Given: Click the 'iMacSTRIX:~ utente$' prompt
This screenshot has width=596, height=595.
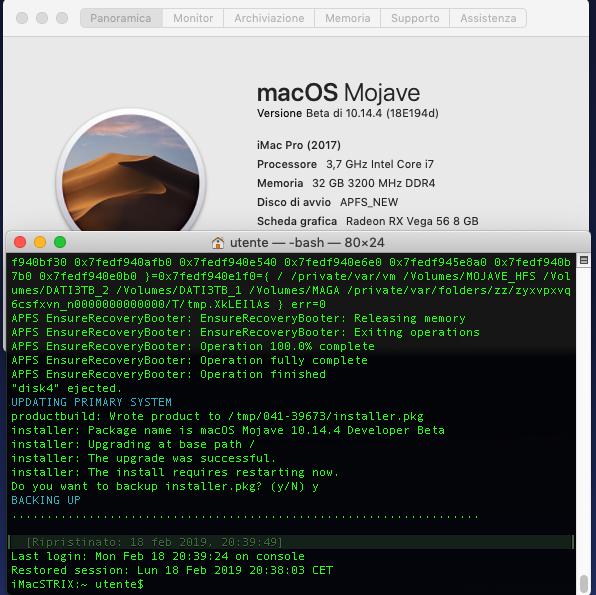Looking at the screenshot, I should pos(78,584).
